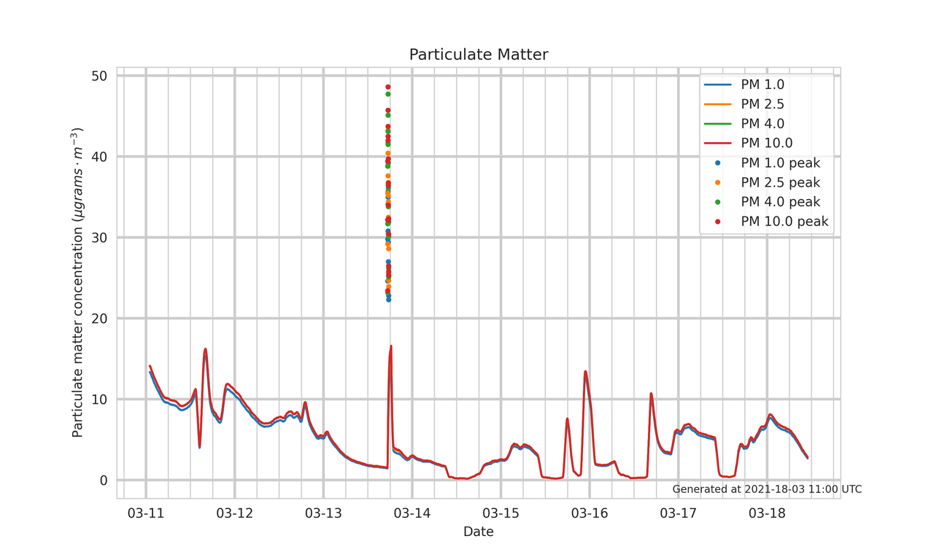This screenshot has height=560, width=934.
Task: Click the y-axis tick label 10
Action: tap(99, 400)
